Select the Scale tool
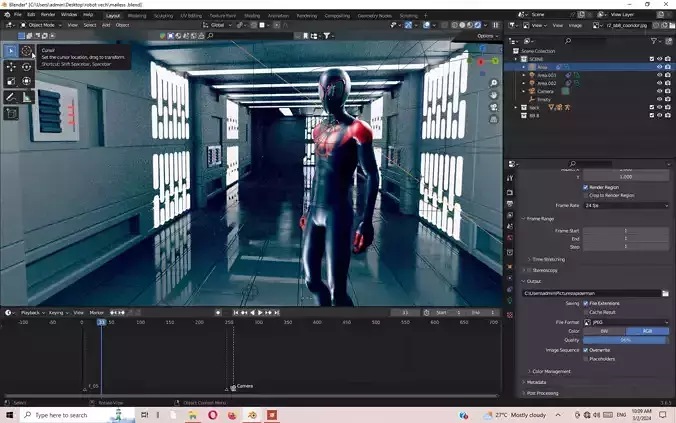 tap(11, 81)
